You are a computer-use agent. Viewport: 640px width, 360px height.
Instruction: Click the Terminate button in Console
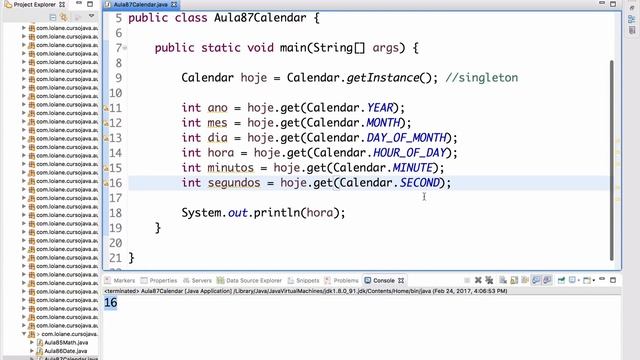467,280
